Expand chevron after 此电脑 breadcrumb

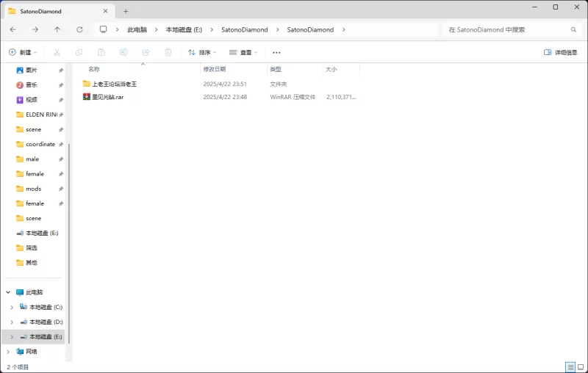click(157, 29)
